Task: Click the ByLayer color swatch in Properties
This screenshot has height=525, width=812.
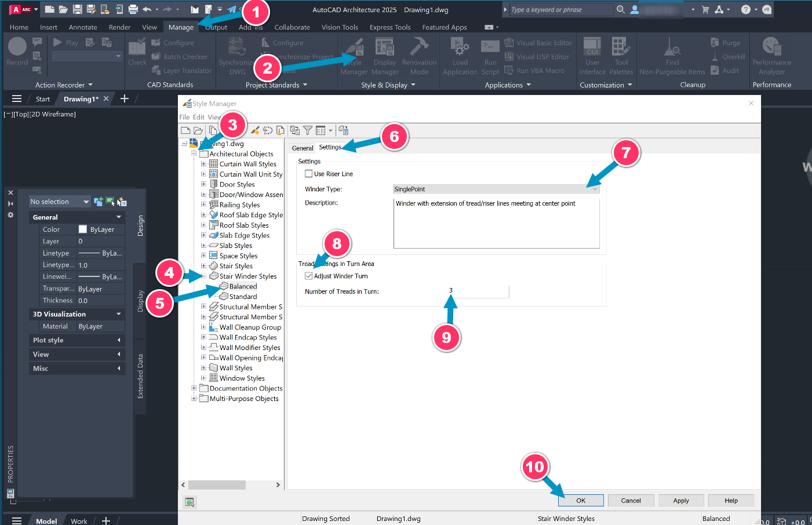Action: pyautogui.click(x=83, y=229)
